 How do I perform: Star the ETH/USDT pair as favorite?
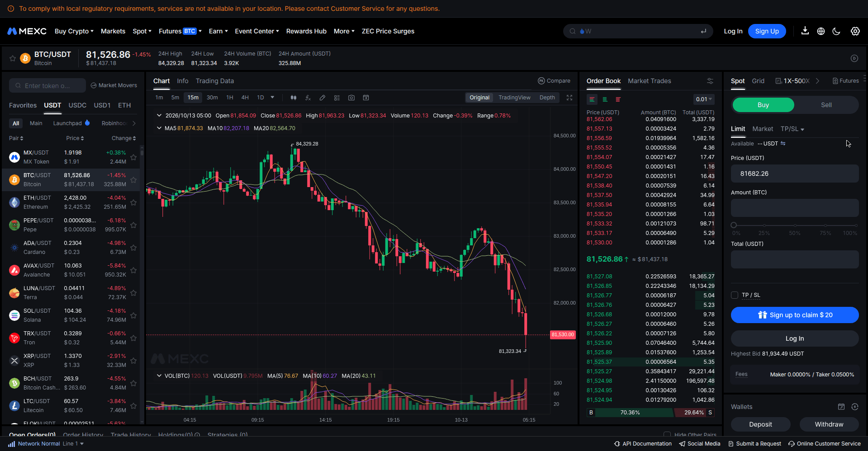coord(133,202)
